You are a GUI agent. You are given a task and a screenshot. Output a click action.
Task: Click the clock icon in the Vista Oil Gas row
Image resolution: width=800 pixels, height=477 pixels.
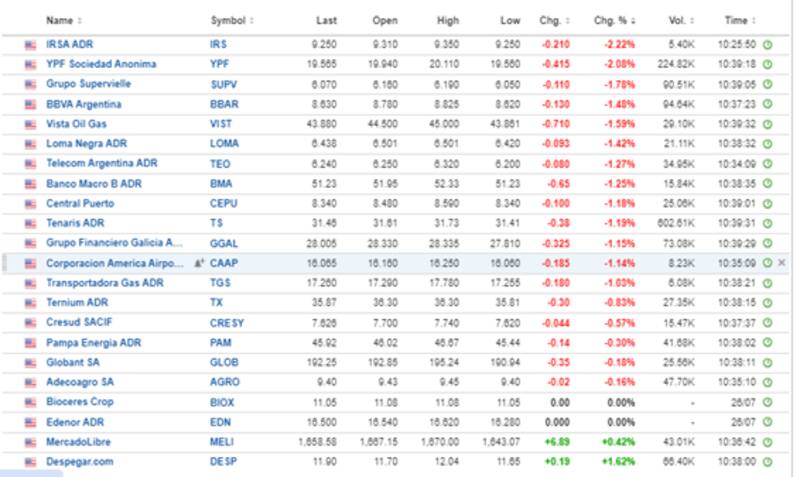click(x=767, y=124)
